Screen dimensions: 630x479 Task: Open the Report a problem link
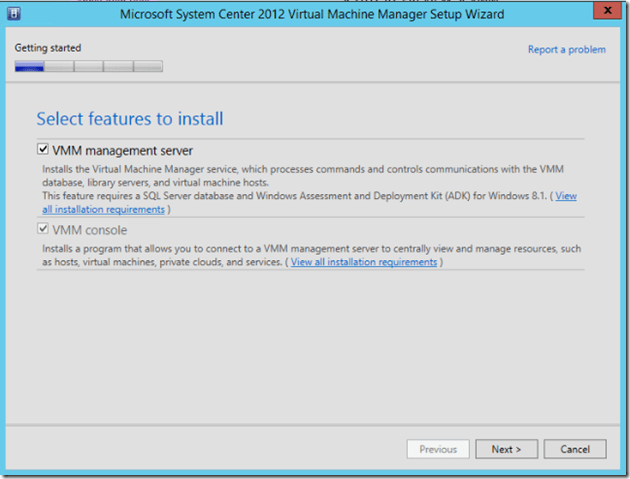[x=566, y=49]
